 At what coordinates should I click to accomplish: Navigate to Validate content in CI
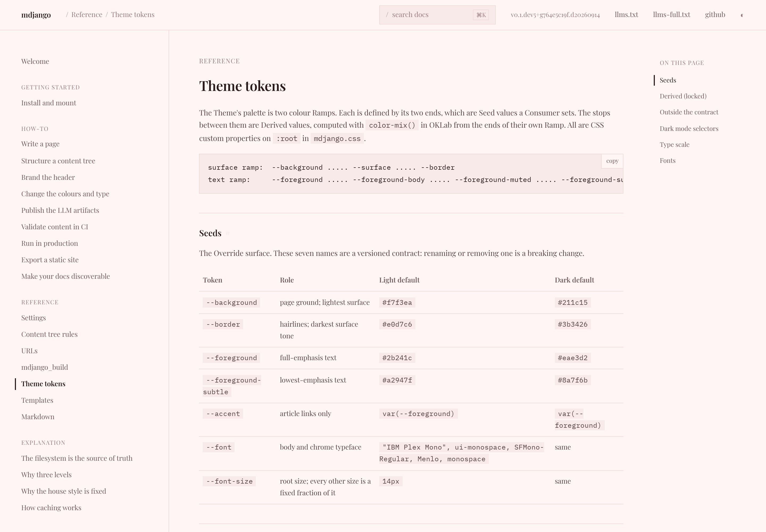[x=55, y=227]
